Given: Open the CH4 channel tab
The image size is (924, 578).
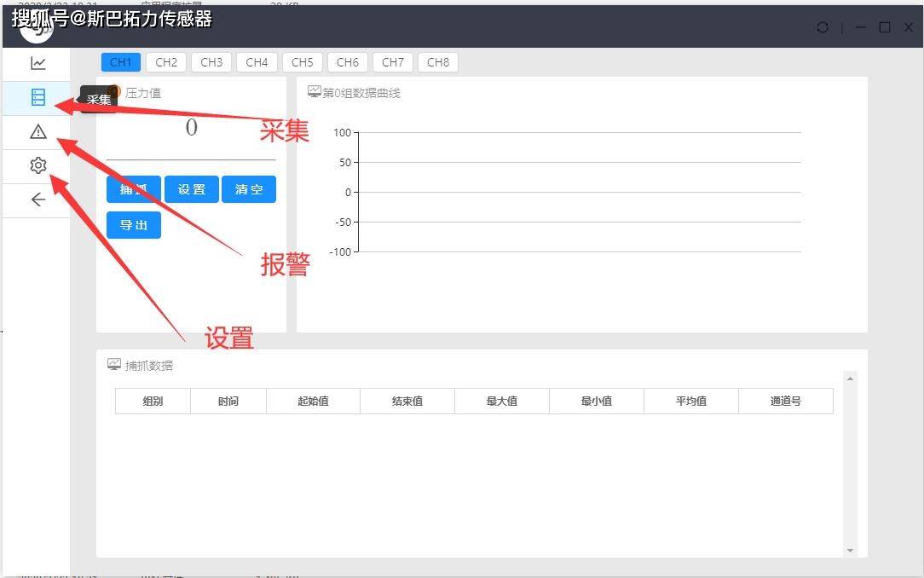Looking at the screenshot, I should point(257,62).
